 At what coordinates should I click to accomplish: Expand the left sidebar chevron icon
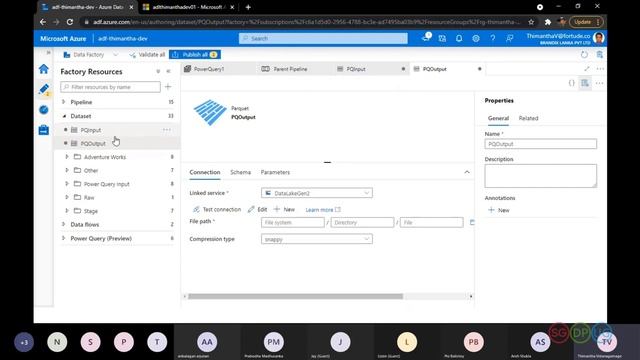[48, 53]
